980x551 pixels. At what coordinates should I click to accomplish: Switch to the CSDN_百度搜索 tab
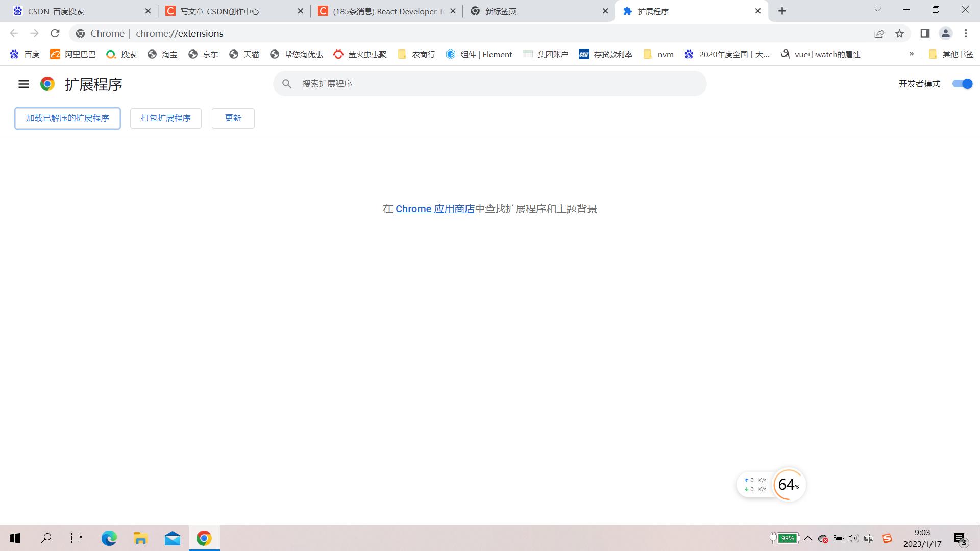click(x=77, y=11)
